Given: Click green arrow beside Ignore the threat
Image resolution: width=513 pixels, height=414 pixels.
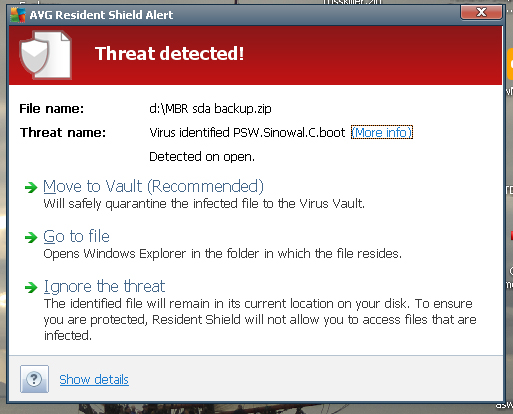Looking at the screenshot, I should click(31, 287).
